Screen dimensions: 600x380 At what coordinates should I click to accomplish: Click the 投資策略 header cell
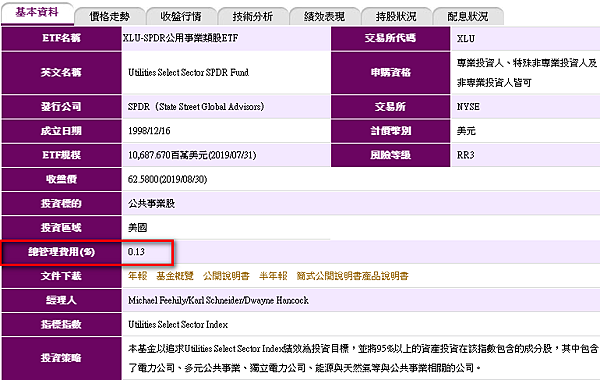point(62,358)
